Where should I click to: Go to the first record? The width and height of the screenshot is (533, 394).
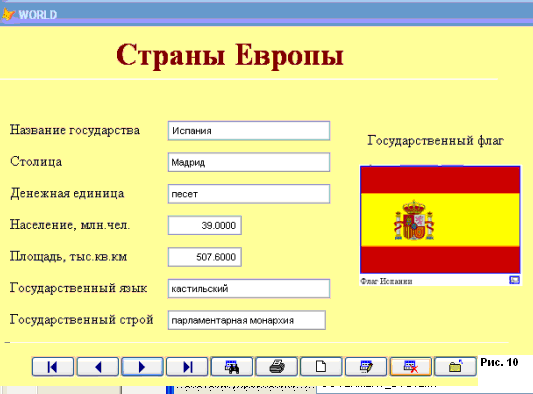pos(53,367)
